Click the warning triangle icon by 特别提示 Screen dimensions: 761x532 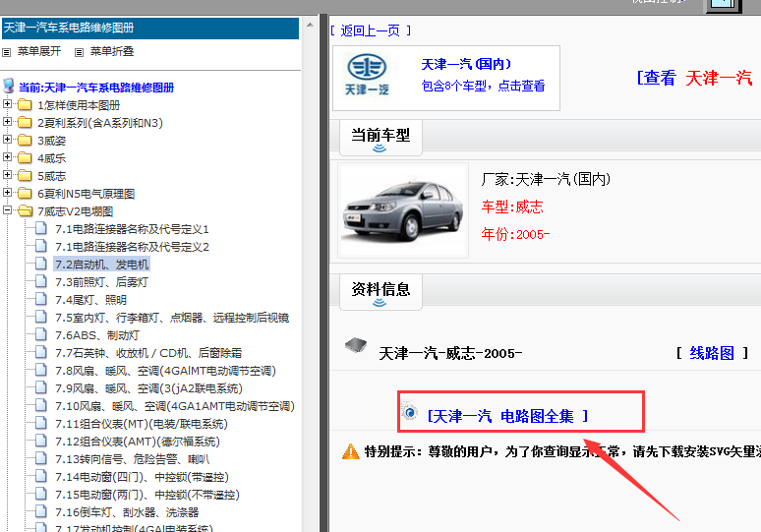350,452
